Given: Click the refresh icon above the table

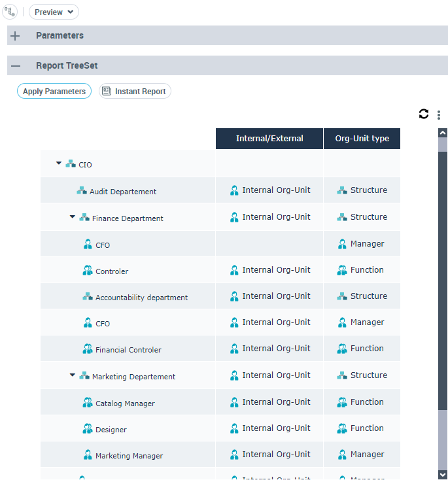Looking at the screenshot, I should tap(424, 114).
